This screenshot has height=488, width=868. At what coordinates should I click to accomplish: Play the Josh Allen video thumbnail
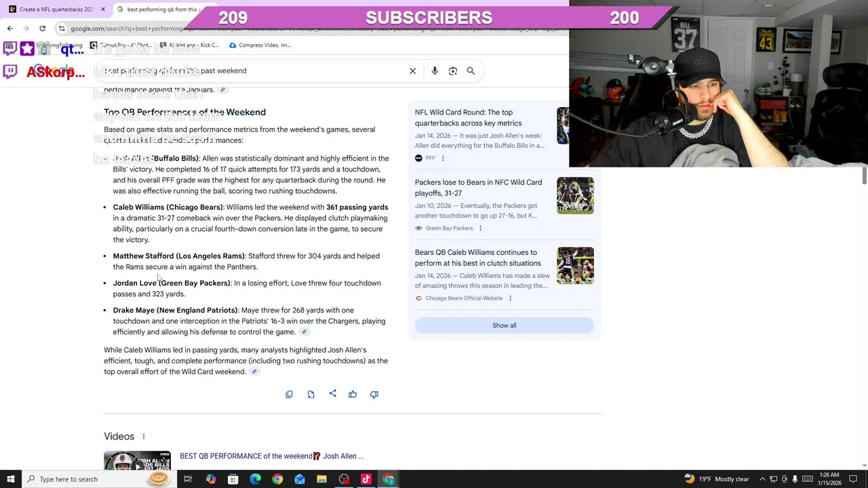(x=137, y=460)
